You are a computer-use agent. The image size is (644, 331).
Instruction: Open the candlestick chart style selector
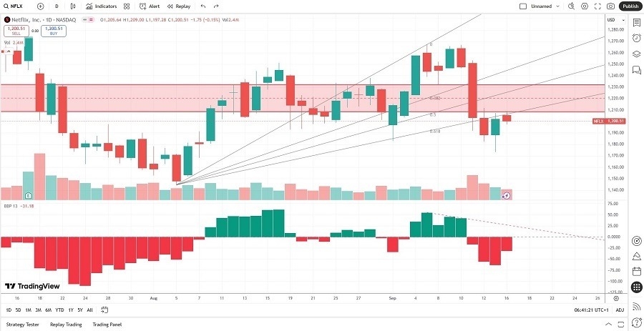[x=72, y=6]
